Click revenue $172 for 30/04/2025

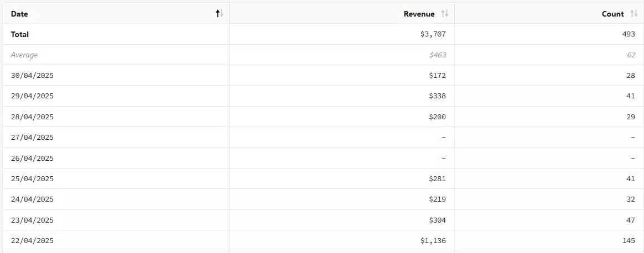[x=438, y=76]
